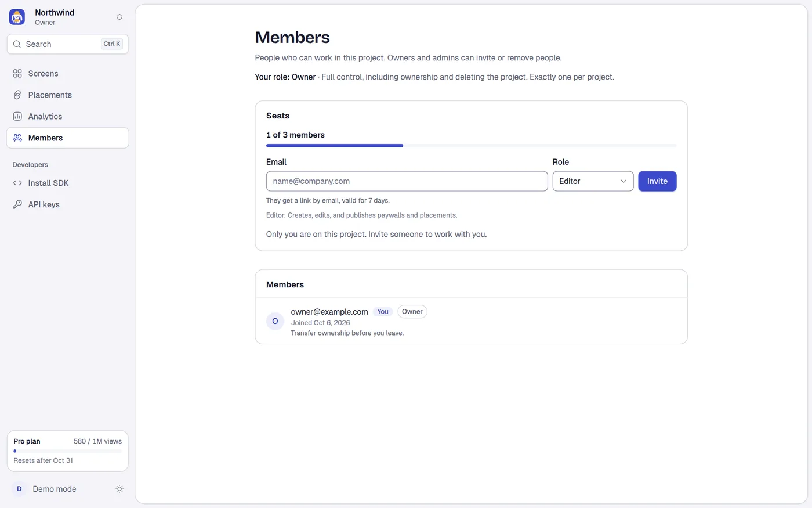Screen dimensions: 812x508
Task: Click owner@example.com member email
Action: click(329, 312)
